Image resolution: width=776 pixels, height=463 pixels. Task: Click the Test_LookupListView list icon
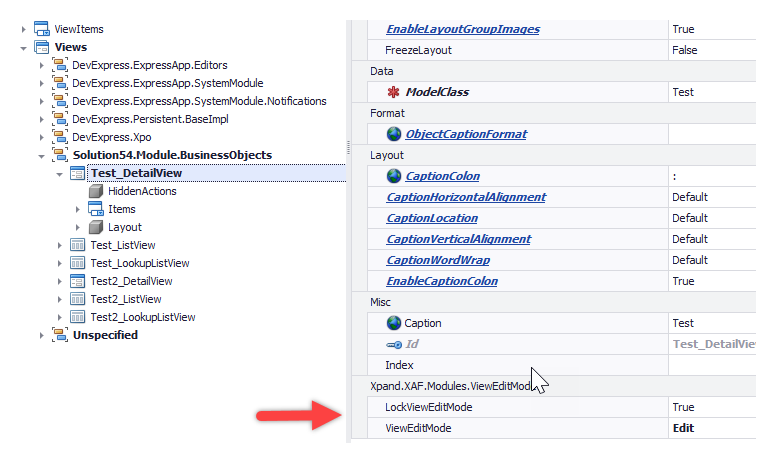pos(78,263)
